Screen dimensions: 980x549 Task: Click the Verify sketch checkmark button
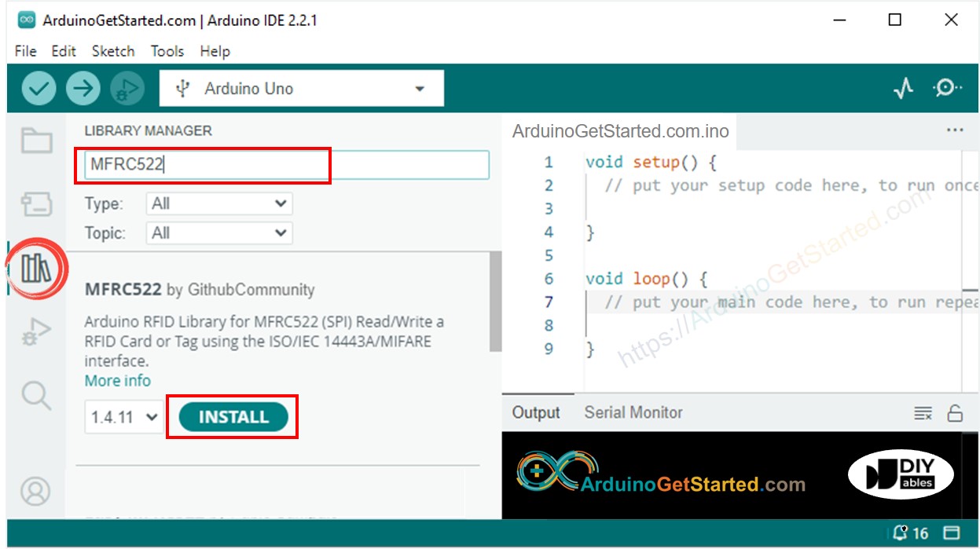click(x=39, y=89)
